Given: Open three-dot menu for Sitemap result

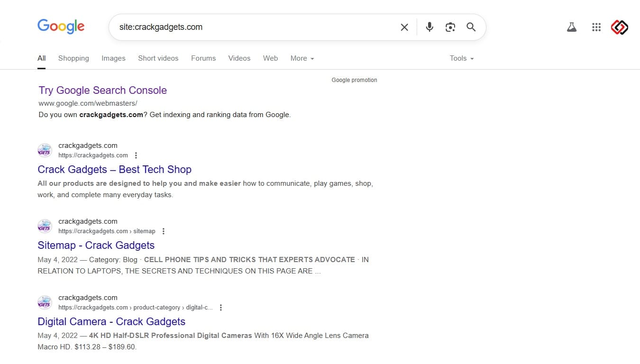Looking at the screenshot, I should click(164, 231).
